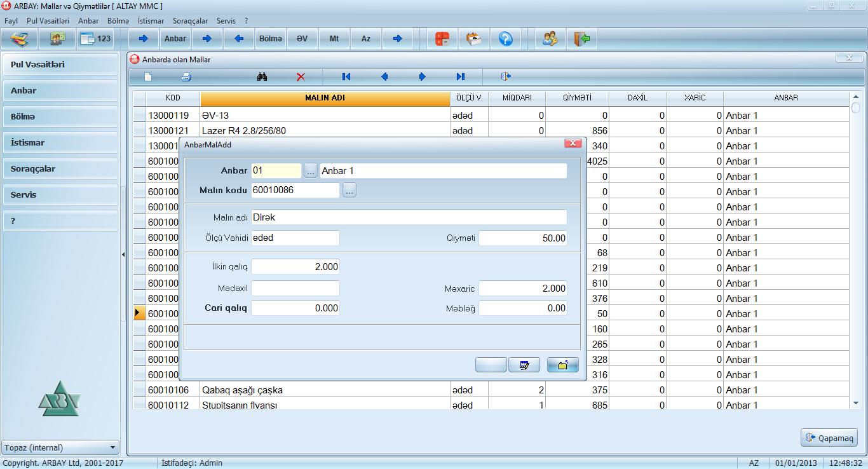Open the red calculator tool
868x469 pixels.
442,39
